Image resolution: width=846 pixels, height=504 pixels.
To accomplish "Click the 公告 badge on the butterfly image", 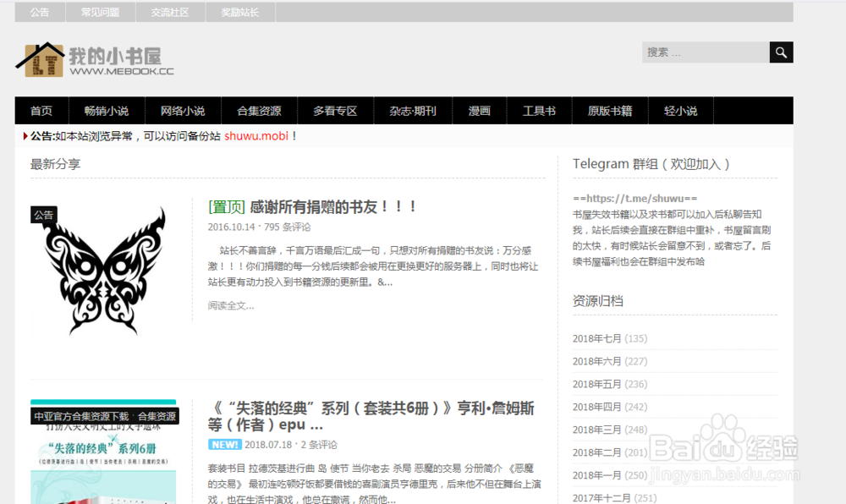I will (41, 216).
